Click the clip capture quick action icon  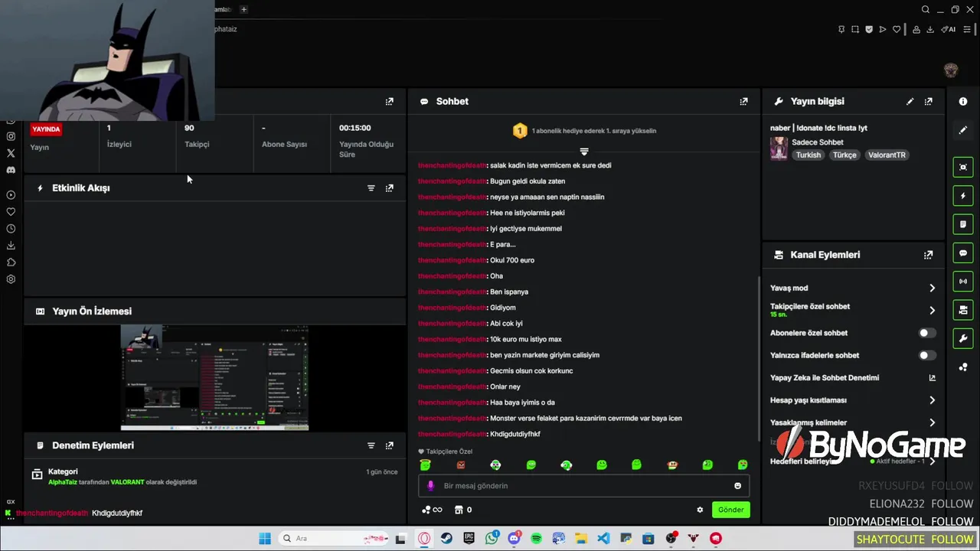pyautogui.click(x=963, y=167)
